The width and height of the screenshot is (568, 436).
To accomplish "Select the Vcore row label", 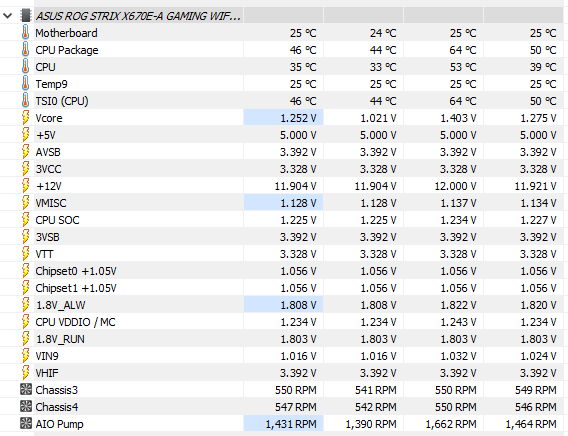I will coord(49,118).
